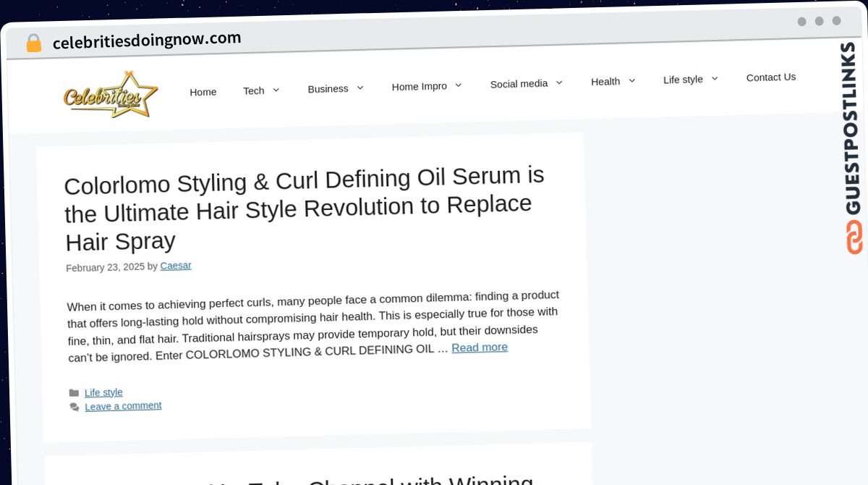The height and width of the screenshot is (485, 868).
Task: Expand the Business dropdown arrow
Action: pyautogui.click(x=359, y=88)
